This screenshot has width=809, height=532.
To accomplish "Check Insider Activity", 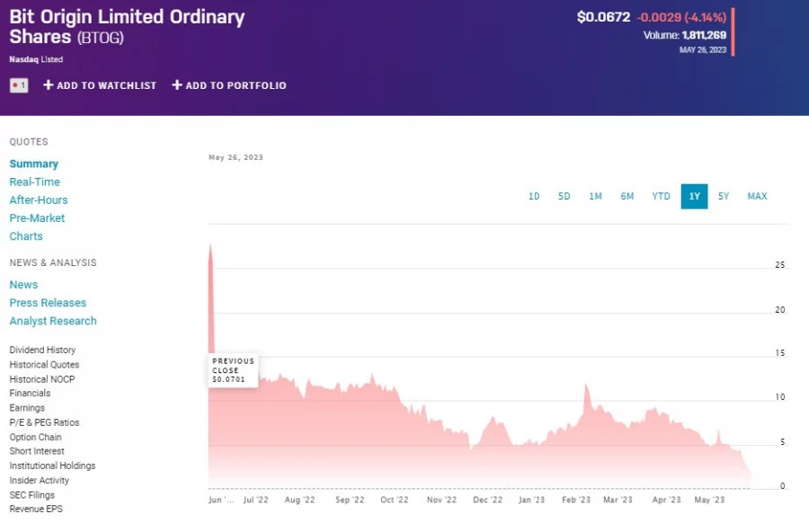I will click(39, 480).
